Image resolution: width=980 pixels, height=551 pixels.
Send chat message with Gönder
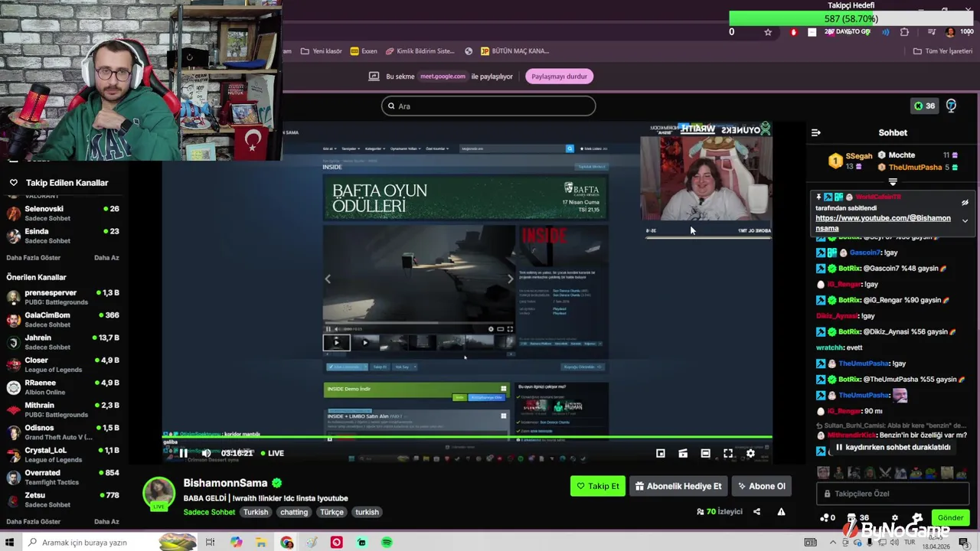950,517
